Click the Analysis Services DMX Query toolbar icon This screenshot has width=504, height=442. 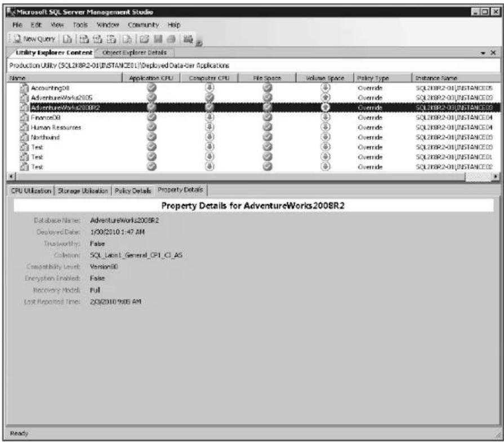[97, 39]
